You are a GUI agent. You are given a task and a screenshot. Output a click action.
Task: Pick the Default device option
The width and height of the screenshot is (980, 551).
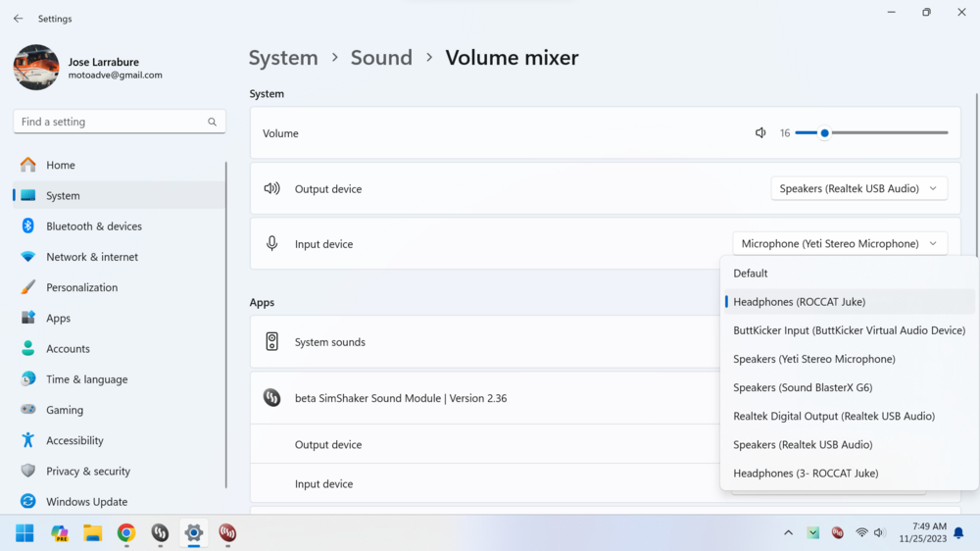pyautogui.click(x=751, y=274)
